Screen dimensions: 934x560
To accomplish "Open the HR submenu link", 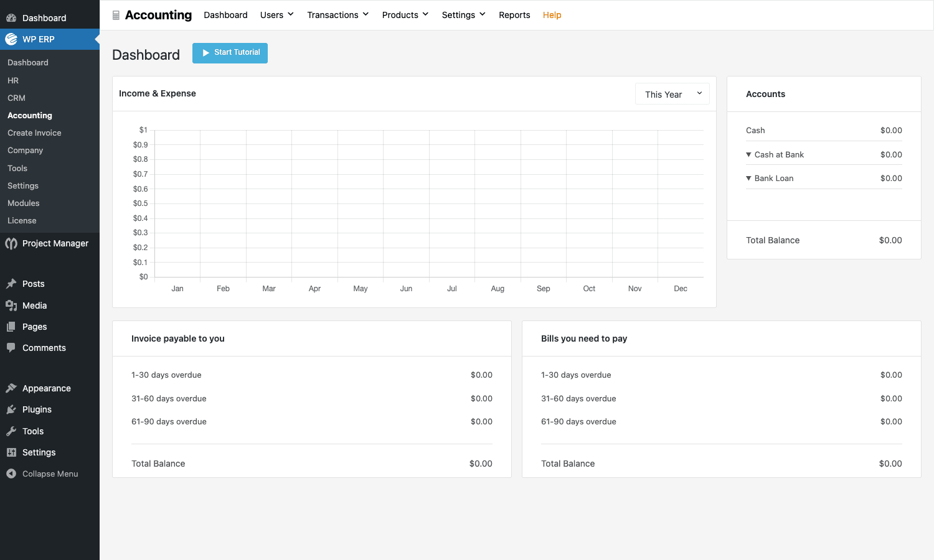I will pyautogui.click(x=13, y=80).
